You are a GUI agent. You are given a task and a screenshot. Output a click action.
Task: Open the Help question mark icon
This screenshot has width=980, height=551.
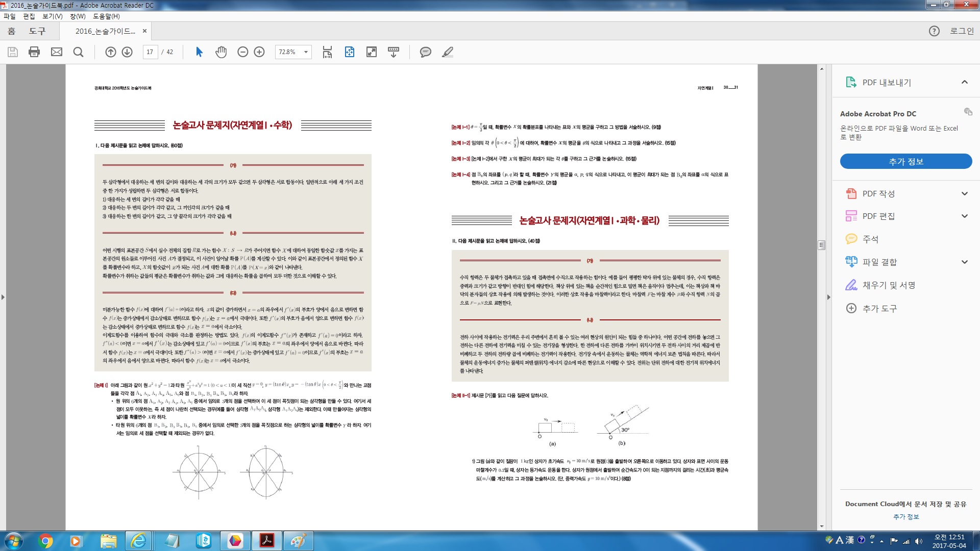[934, 31]
